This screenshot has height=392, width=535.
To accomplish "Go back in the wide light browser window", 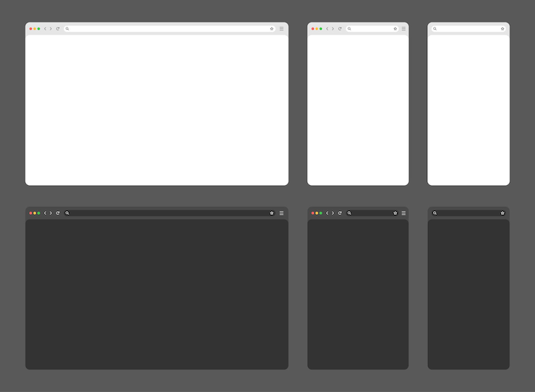I will click(45, 29).
